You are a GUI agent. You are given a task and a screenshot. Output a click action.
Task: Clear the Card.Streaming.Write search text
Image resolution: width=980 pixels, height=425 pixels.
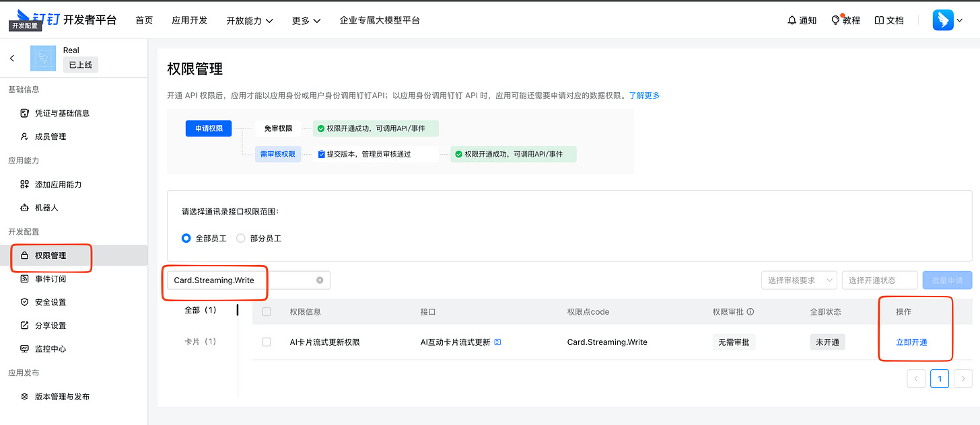[x=320, y=280]
